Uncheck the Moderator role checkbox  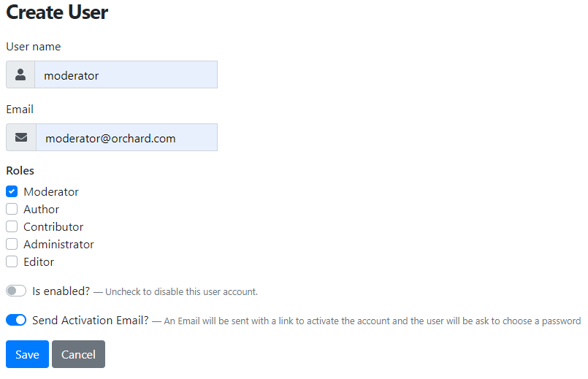point(12,191)
